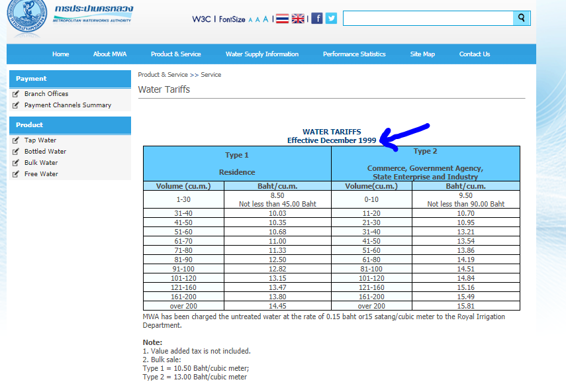This screenshot has width=566, height=392.
Task: Click the '10.03' rate cell
Action: (x=277, y=213)
